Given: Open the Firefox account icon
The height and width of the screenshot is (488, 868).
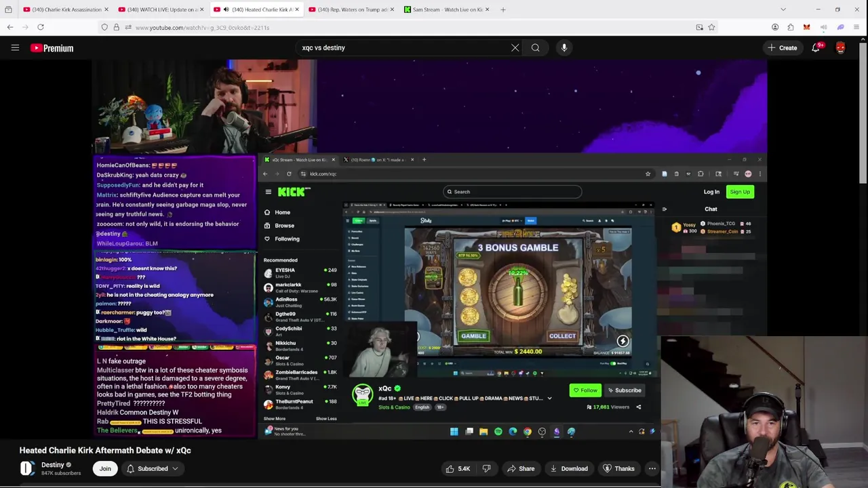Looking at the screenshot, I should click(775, 27).
